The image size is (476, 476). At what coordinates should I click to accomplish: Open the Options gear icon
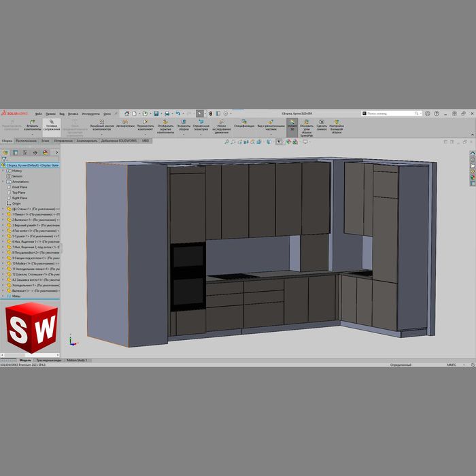pos(226,114)
